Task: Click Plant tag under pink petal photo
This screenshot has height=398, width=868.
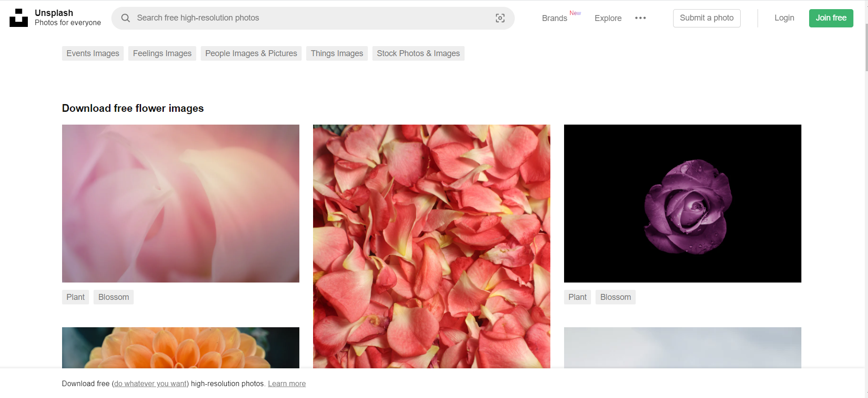Action: [x=75, y=297]
